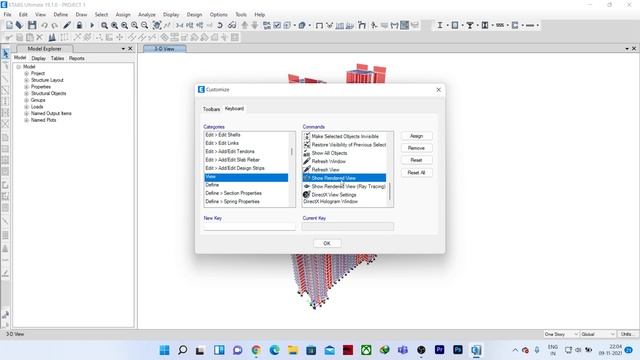This screenshot has height=360, width=640.
Task: Click the I-beam frame section icon
Action: pyautogui.click(x=440, y=25)
